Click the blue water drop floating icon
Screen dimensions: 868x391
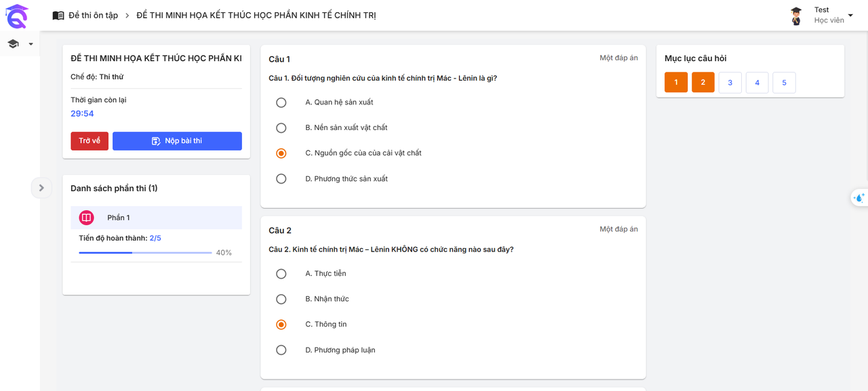[x=859, y=198]
